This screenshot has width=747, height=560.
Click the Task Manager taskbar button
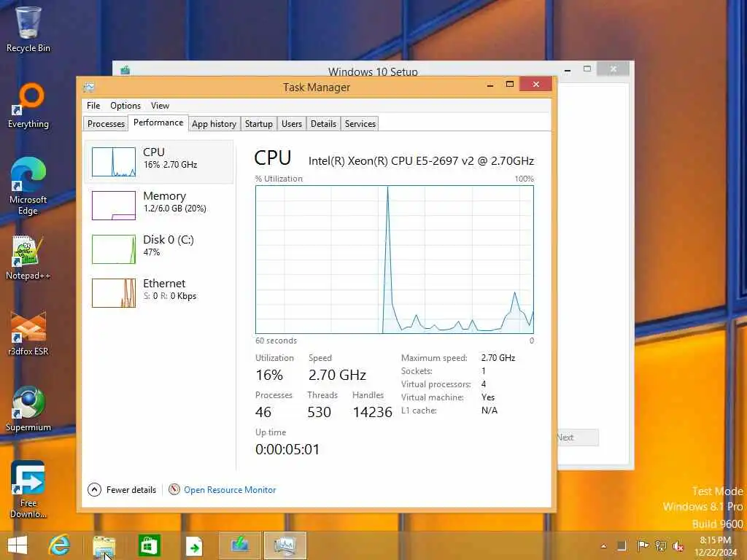click(285, 545)
